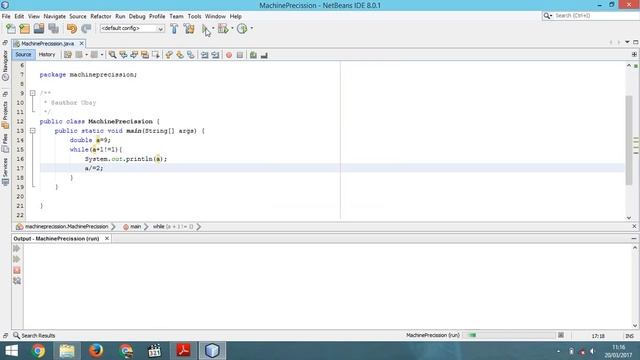This screenshot has height=360, width=640.
Task: Open dropdown arrow beside Profile Project icon
Action: point(251,28)
